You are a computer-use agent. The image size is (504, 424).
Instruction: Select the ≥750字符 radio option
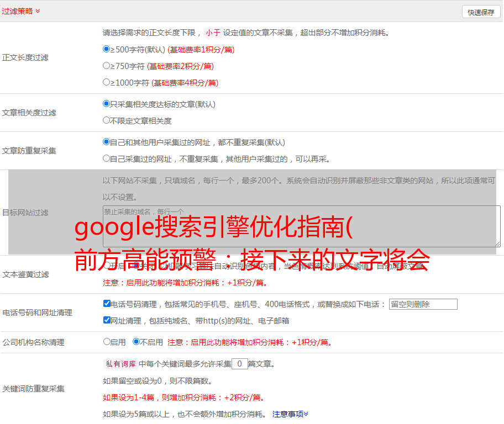click(106, 66)
